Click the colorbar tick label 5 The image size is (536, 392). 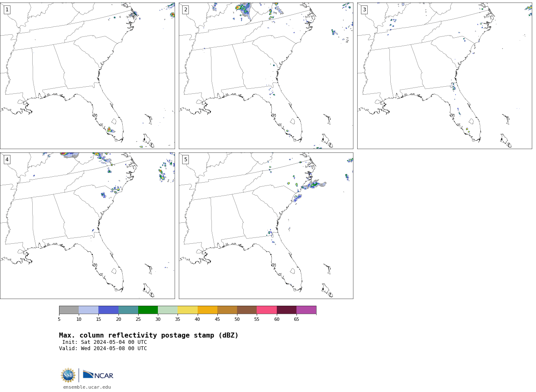[59, 320]
